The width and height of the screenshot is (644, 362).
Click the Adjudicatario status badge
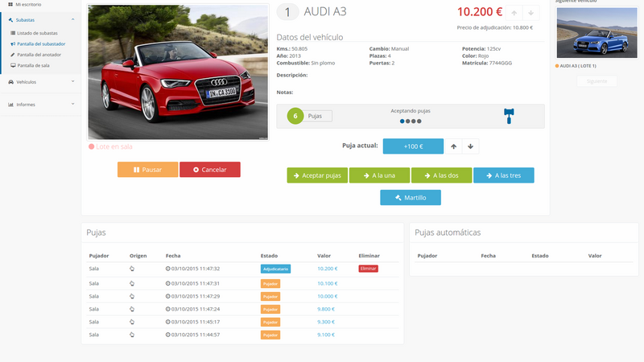(275, 269)
